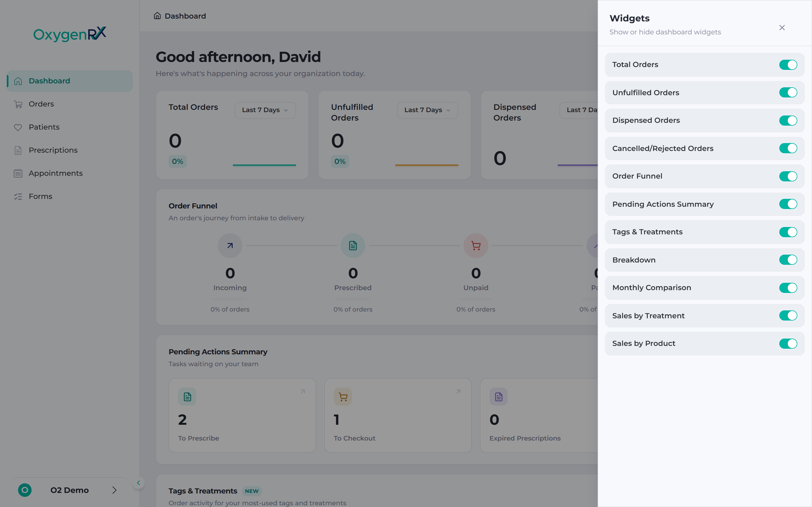The width and height of the screenshot is (812, 507).
Task: Turn off the Sales by Product widget
Action: click(x=788, y=343)
